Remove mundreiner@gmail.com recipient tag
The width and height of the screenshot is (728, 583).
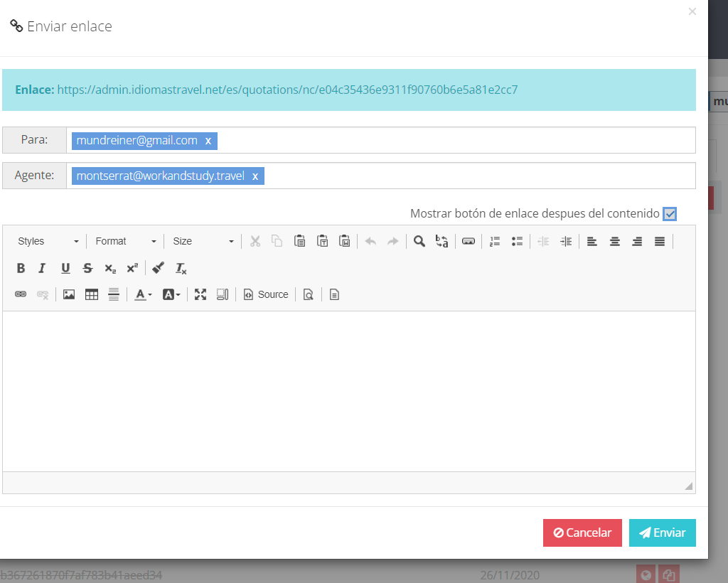208,141
